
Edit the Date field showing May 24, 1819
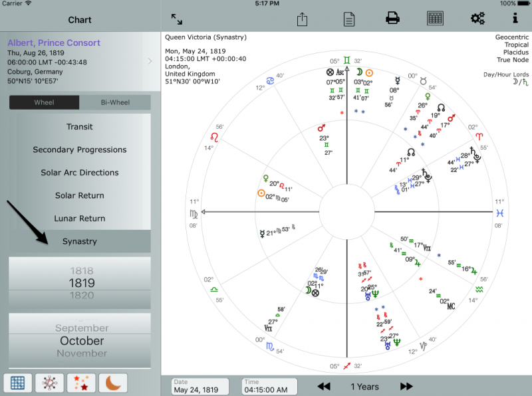pos(199,386)
